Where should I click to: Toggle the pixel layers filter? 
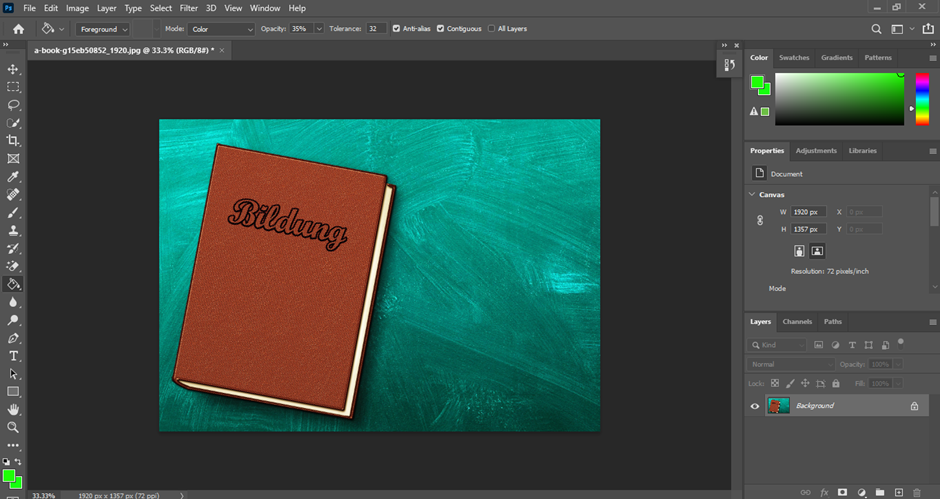818,345
